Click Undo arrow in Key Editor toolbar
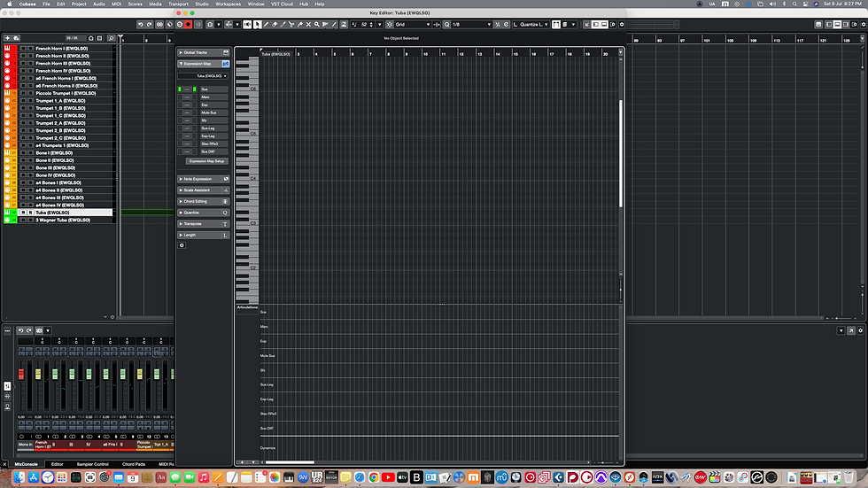868x488 pixels. (141, 24)
